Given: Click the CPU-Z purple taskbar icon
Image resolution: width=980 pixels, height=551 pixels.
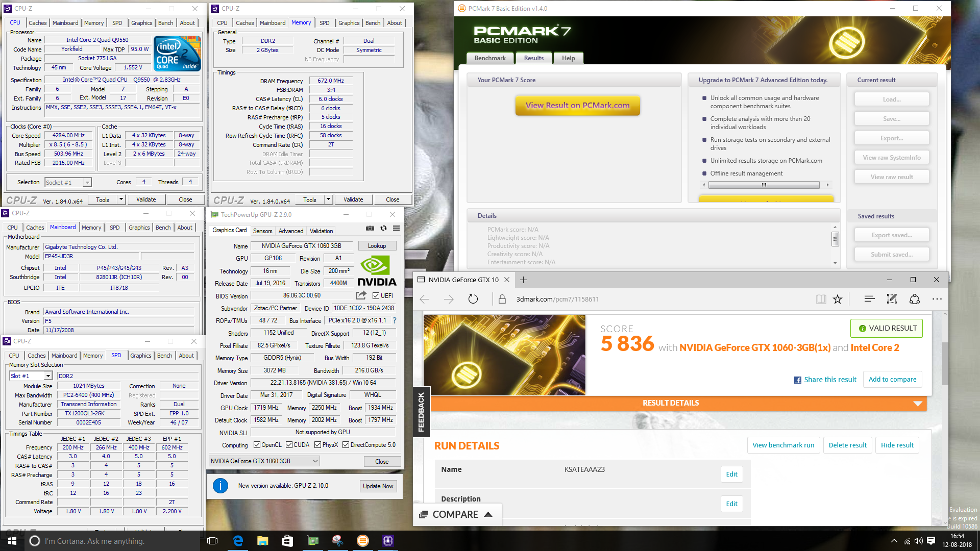Looking at the screenshot, I should click(x=388, y=541).
